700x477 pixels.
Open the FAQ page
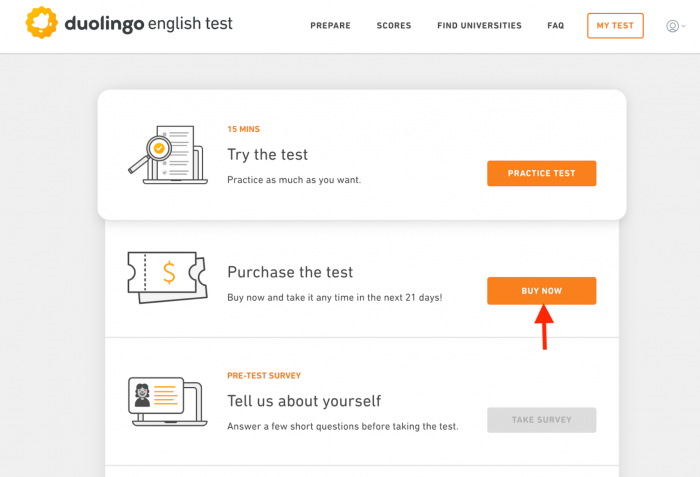556,26
